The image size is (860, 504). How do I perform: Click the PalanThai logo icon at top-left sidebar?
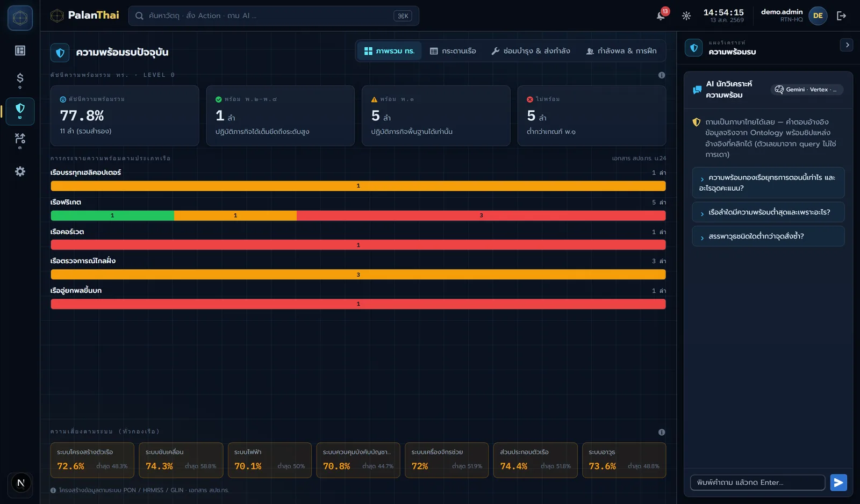click(x=20, y=18)
